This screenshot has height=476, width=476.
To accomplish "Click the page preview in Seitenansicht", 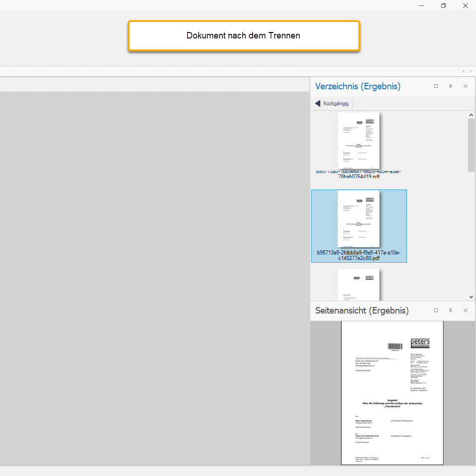I will (x=392, y=393).
